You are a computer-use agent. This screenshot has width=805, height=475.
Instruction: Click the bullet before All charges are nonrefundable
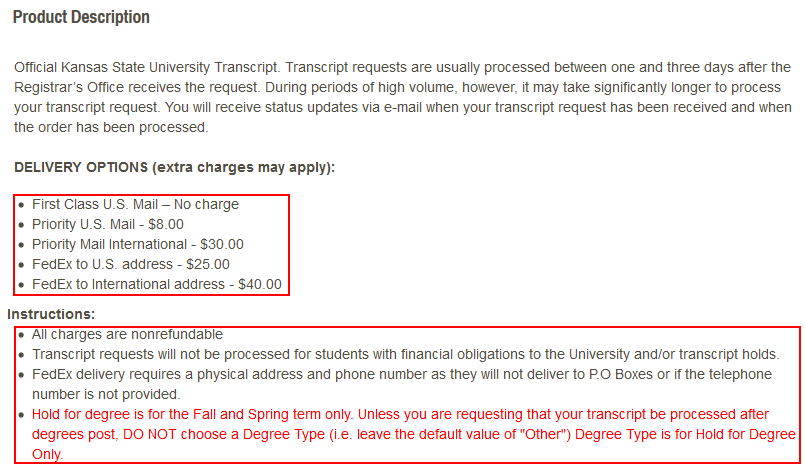click(x=21, y=335)
